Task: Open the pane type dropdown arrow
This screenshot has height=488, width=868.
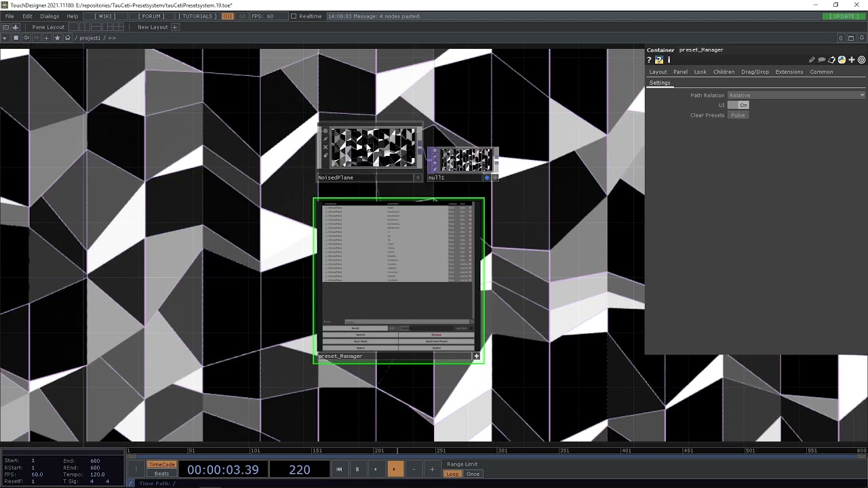Action: pos(5,38)
